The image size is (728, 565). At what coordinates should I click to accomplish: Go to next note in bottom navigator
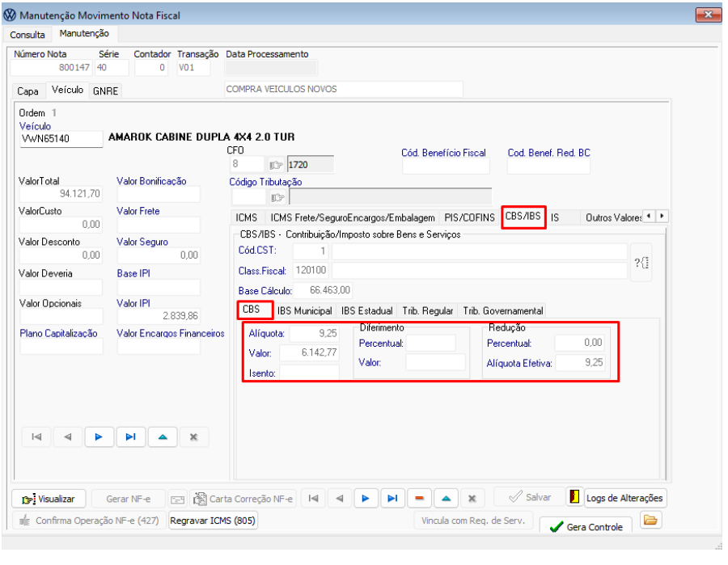click(366, 499)
